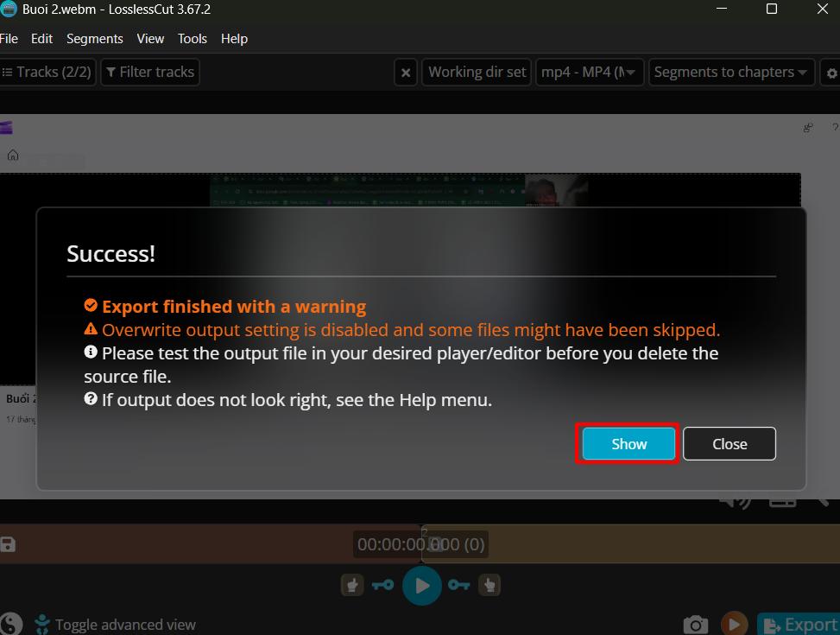
Task: Open the Segments menu
Action: 95,39
